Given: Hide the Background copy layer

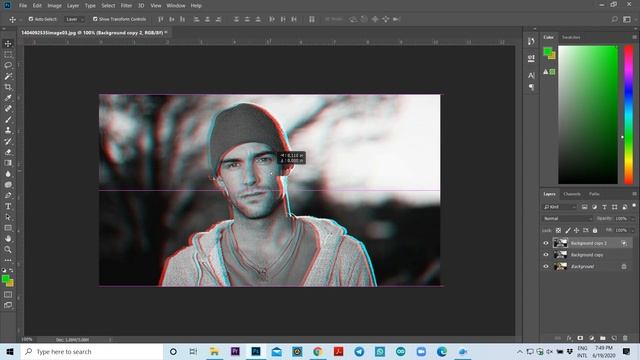Looking at the screenshot, I should [546, 255].
